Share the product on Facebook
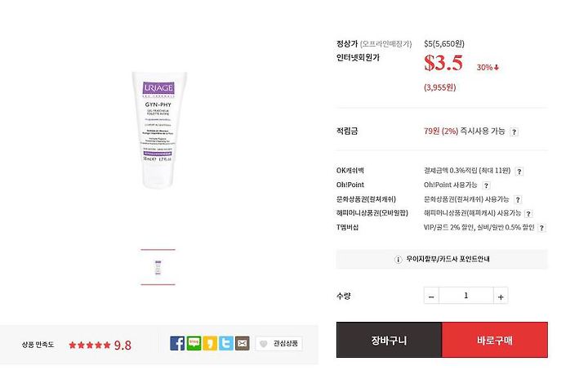The image size is (588, 370). (x=177, y=343)
